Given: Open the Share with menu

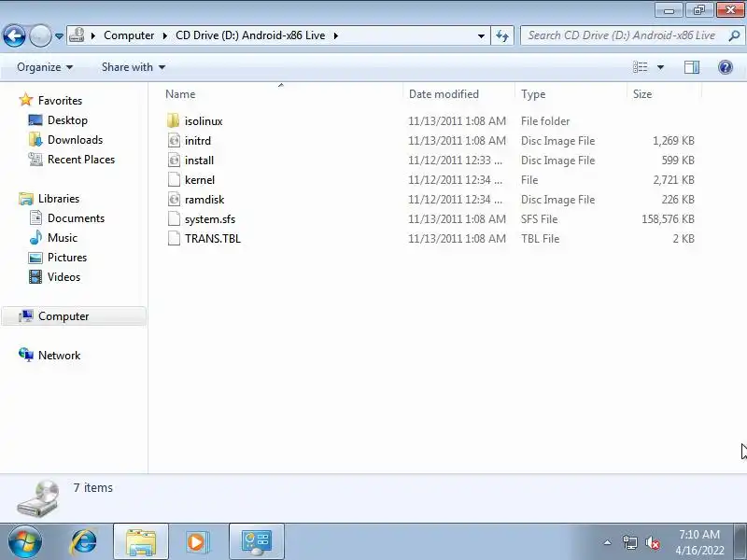Looking at the screenshot, I should pos(134,67).
